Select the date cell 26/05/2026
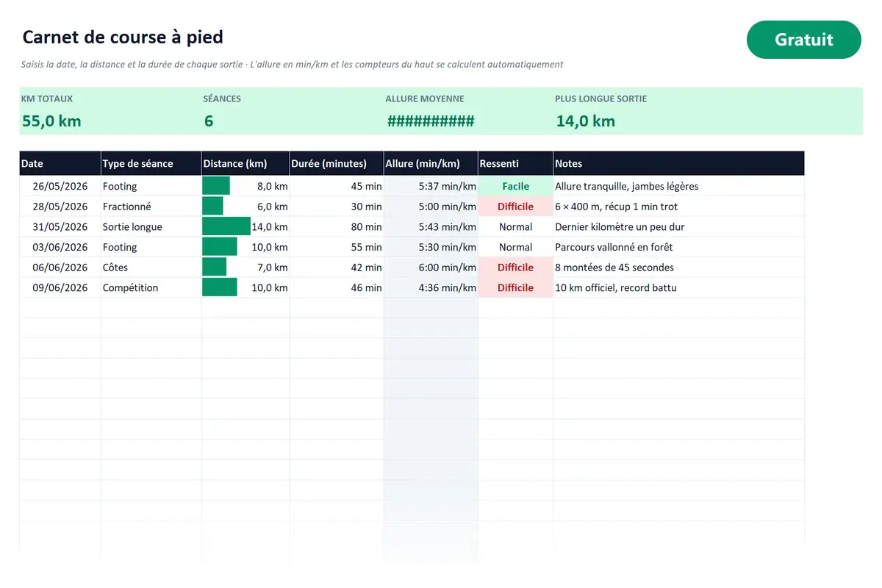 tap(60, 186)
